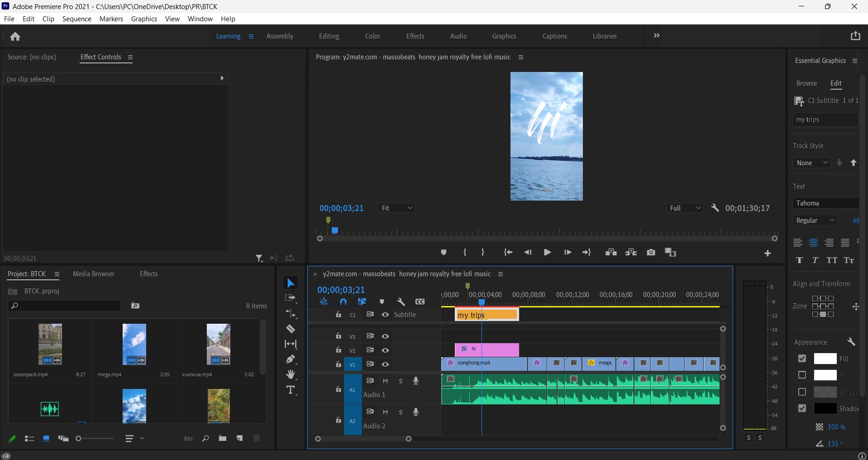Mute the Audio 1 track
Screen dimensions: 868x460
click(385, 381)
